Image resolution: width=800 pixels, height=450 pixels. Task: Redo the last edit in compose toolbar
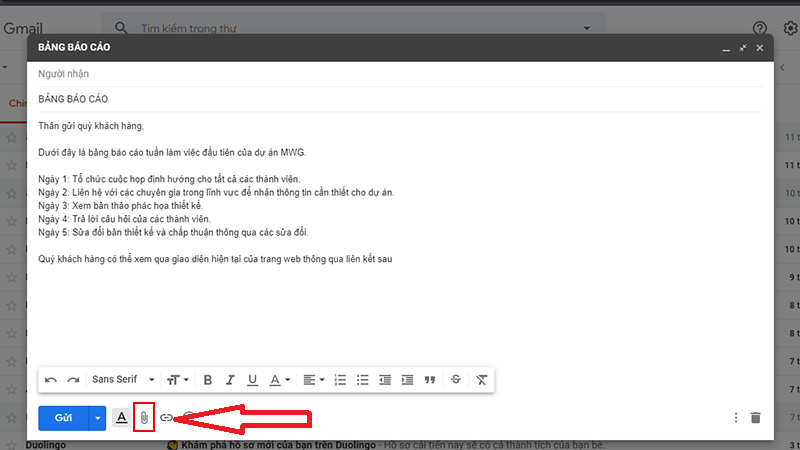point(73,380)
